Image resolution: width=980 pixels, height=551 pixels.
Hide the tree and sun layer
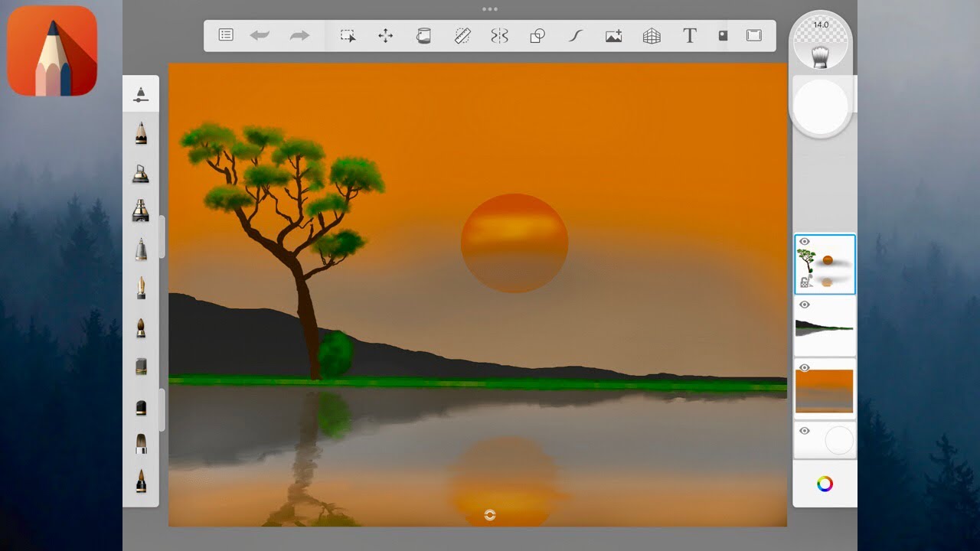coord(805,242)
